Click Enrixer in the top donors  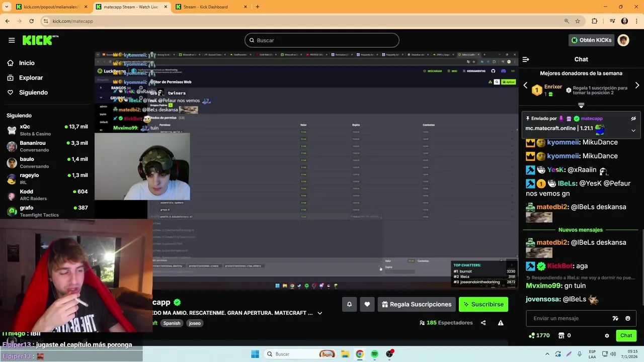[x=553, y=86]
